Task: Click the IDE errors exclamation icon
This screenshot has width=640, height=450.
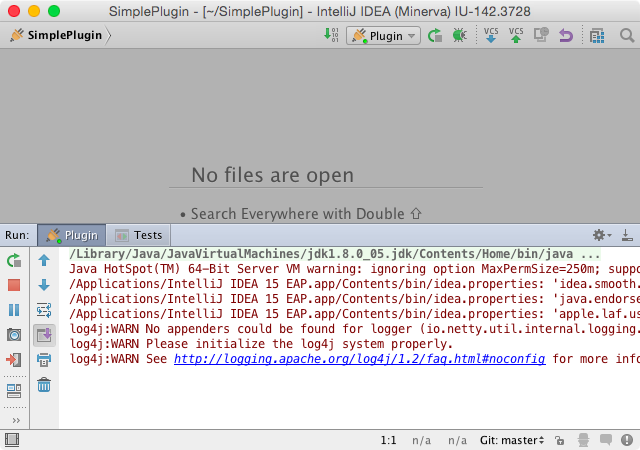Action: pyautogui.click(x=627, y=440)
